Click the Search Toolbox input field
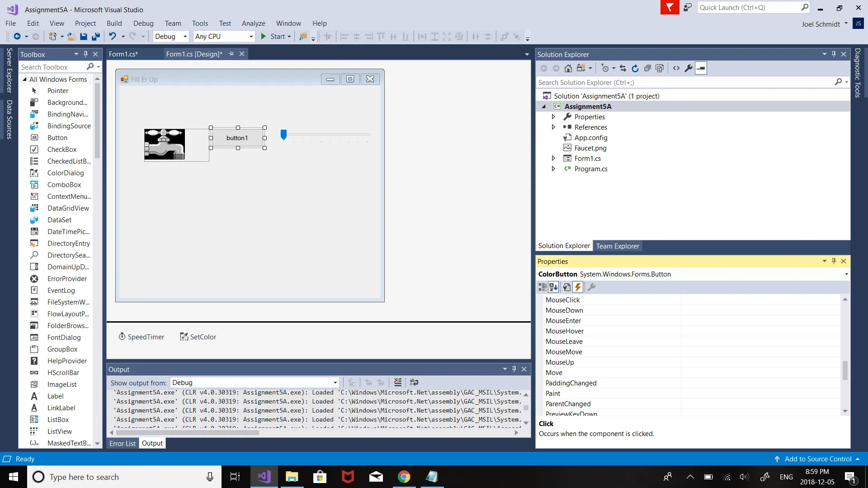868x488 pixels. click(x=52, y=67)
